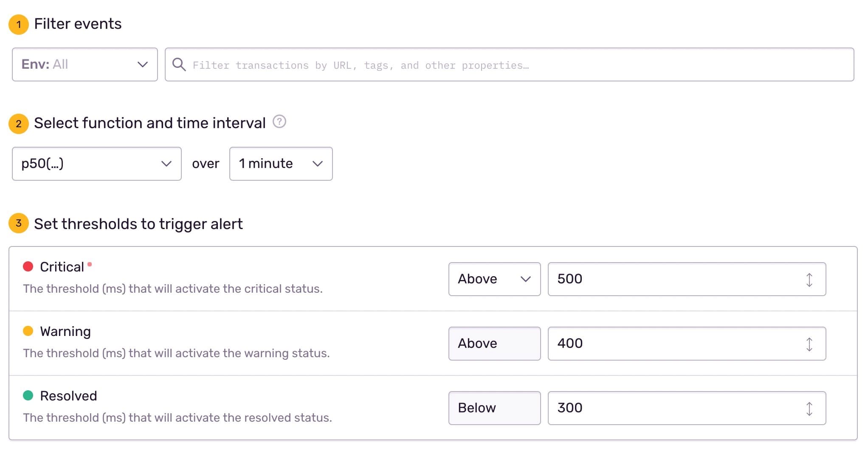Click the yellow Warning status dot

(x=28, y=331)
